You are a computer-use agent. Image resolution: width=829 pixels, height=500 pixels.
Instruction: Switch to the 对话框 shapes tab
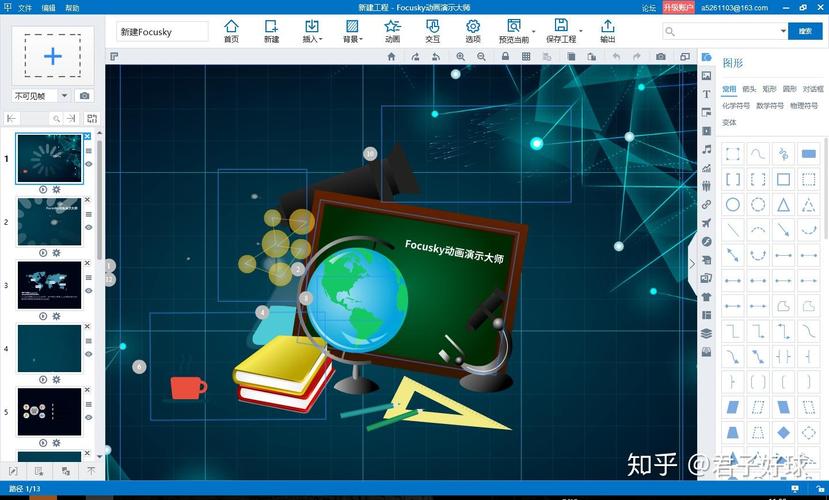pyautogui.click(x=813, y=89)
